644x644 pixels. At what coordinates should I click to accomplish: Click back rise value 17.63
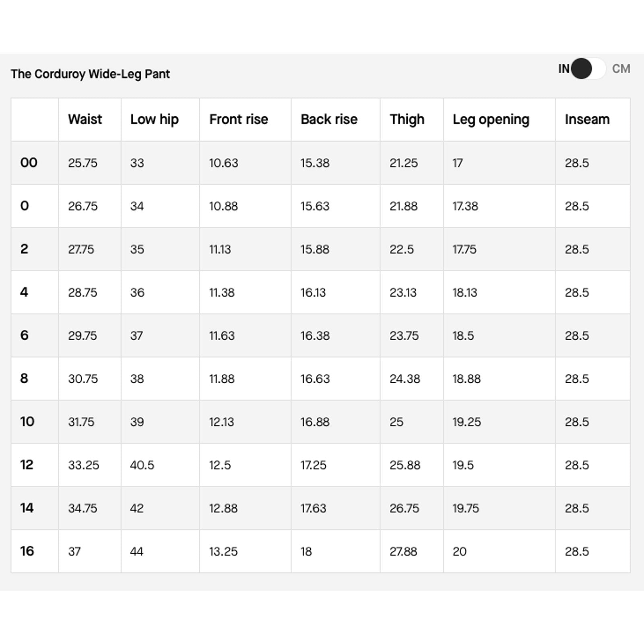314,508
